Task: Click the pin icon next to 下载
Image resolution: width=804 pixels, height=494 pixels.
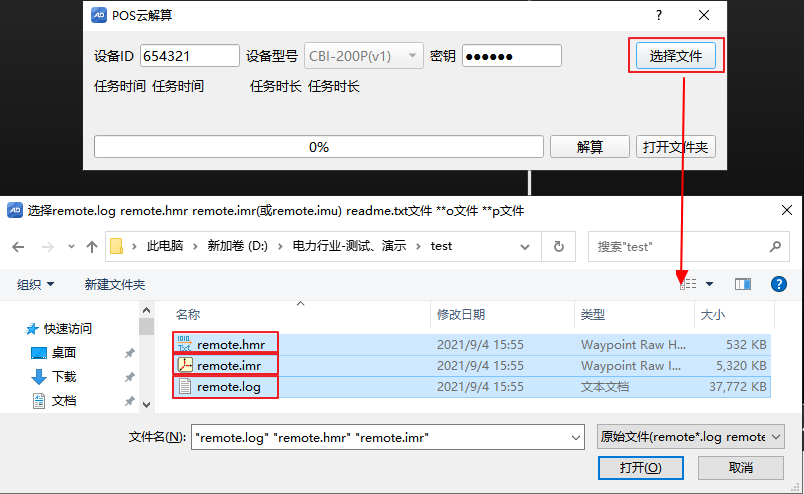Action: [x=130, y=377]
